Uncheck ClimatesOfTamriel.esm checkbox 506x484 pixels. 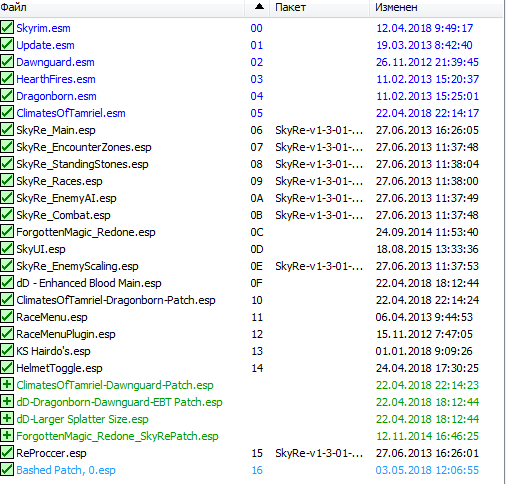[x=7, y=112]
